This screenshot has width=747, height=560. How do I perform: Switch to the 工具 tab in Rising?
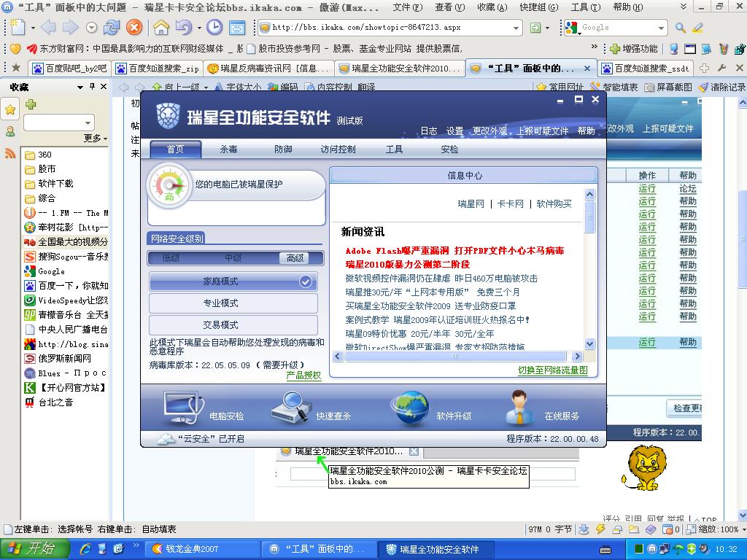pos(394,149)
